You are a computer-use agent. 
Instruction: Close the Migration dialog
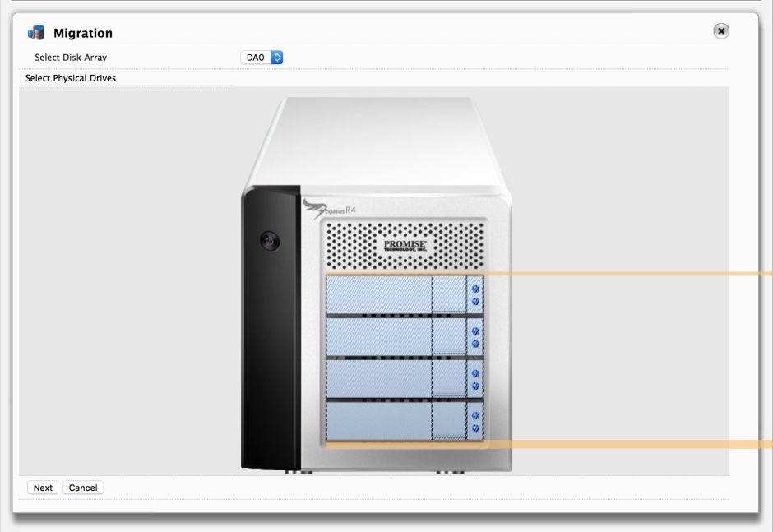click(x=720, y=31)
